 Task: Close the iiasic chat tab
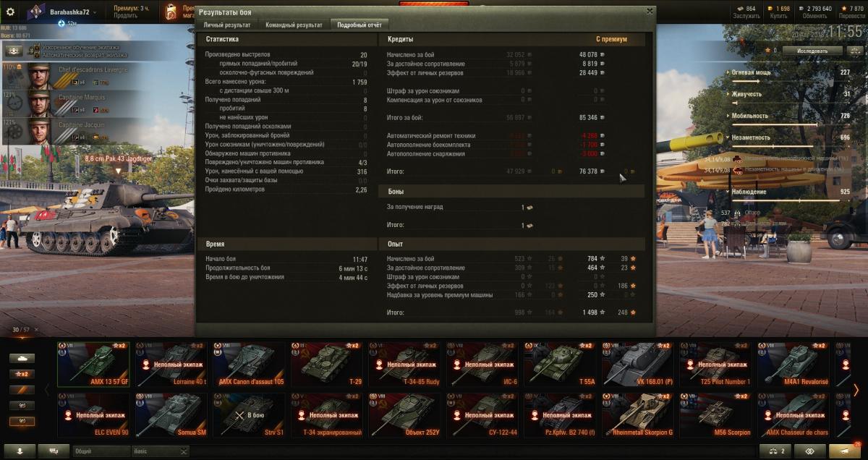(184, 451)
